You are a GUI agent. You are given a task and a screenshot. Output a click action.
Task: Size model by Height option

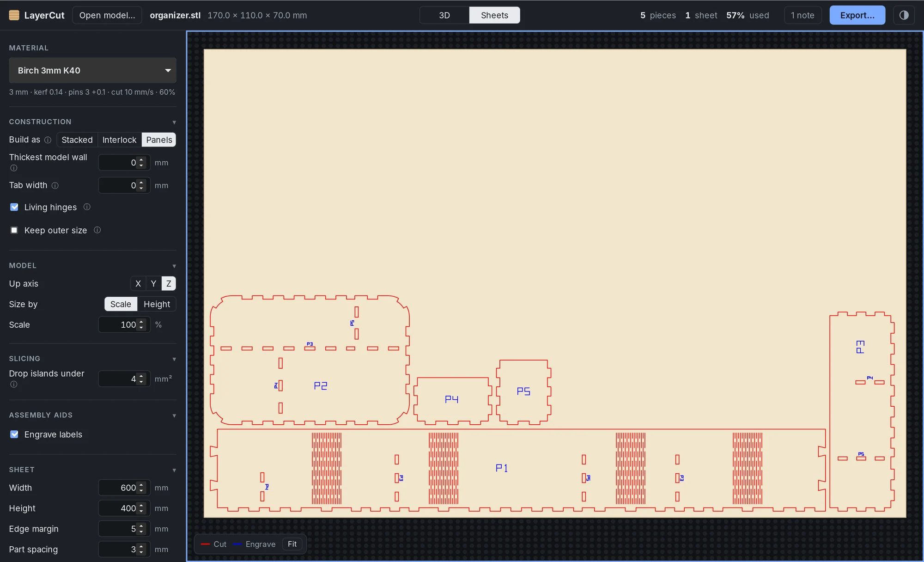157,304
